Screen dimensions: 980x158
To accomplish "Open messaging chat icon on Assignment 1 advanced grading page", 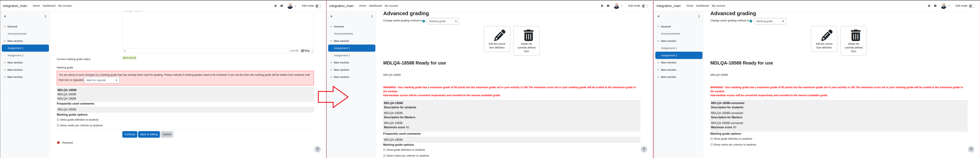I will (x=608, y=6).
